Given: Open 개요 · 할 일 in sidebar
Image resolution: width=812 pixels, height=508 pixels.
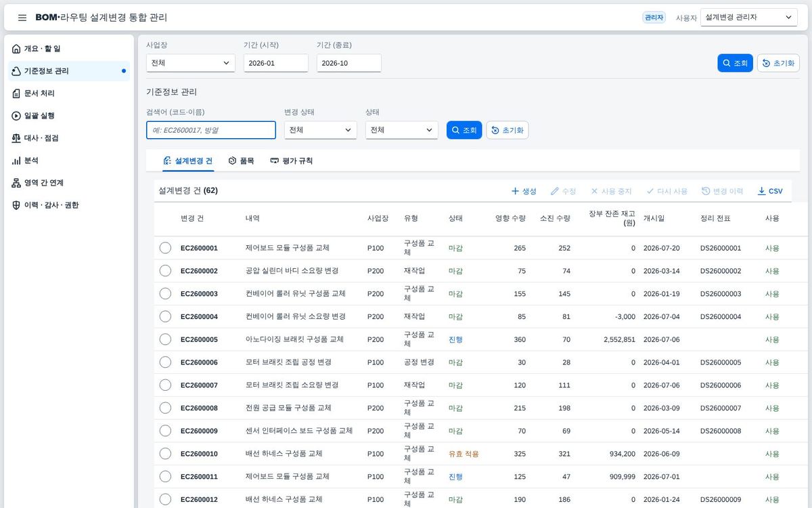Looking at the screenshot, I should pyautogui.click(x=69, y=49).
